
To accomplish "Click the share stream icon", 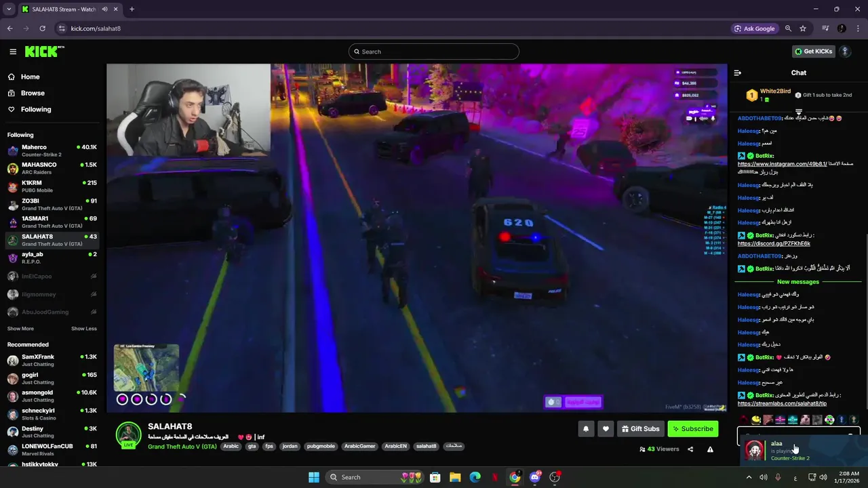I will (690, 449).
